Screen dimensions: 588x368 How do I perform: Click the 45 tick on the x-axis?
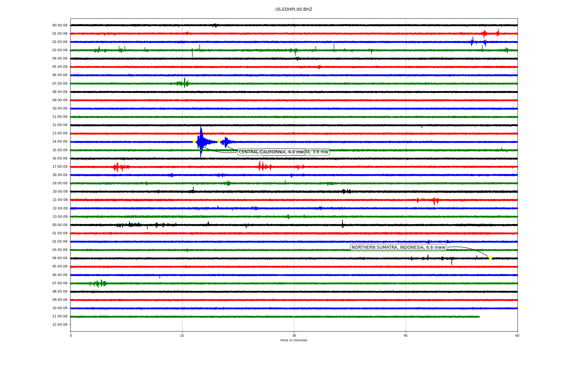(x=405, y=335)
